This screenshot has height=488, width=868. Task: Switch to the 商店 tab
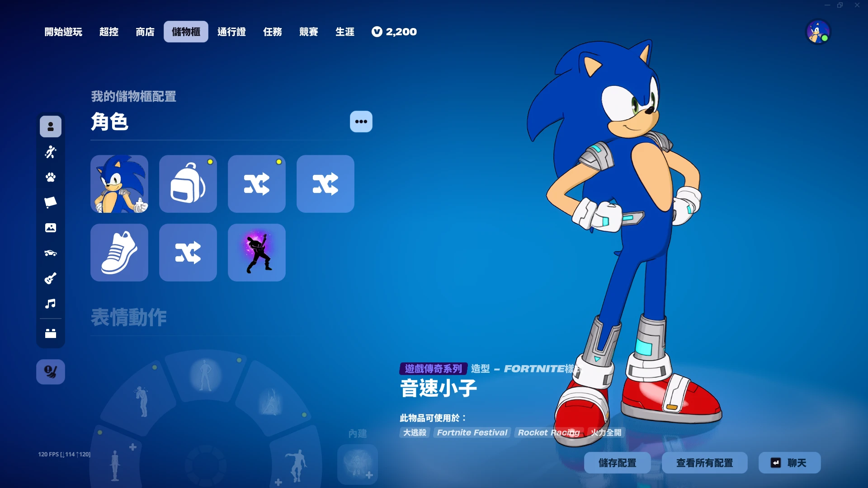145,32
